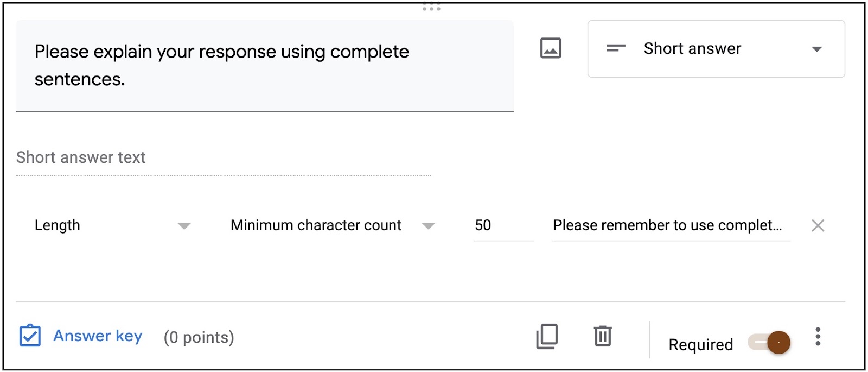
Task: Open Answer key settings
Action: 97,336
